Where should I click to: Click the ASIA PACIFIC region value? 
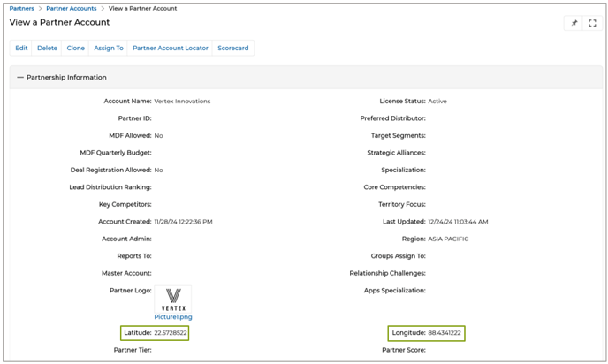448,239
